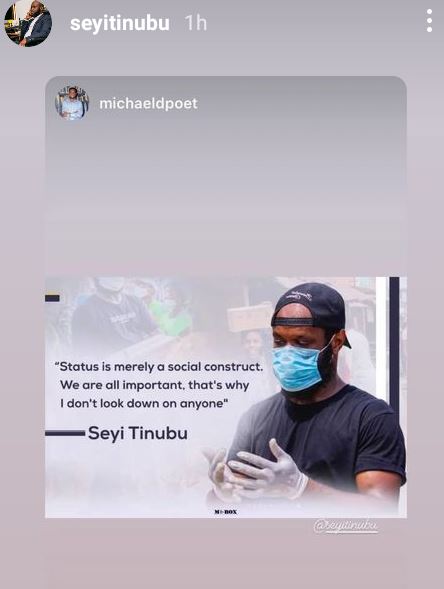Viewport: 444px width, 589px height.
Task: Tap the blue face mask on the man
Action: [298, 364]
